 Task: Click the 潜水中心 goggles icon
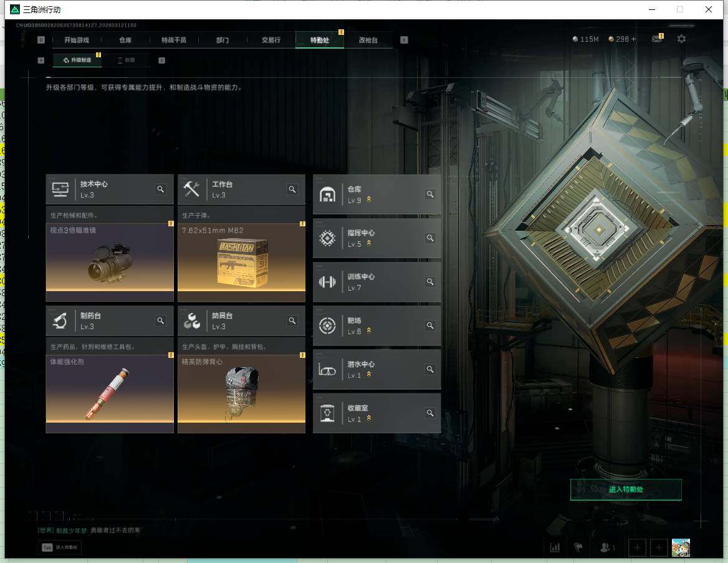point(327,370)
